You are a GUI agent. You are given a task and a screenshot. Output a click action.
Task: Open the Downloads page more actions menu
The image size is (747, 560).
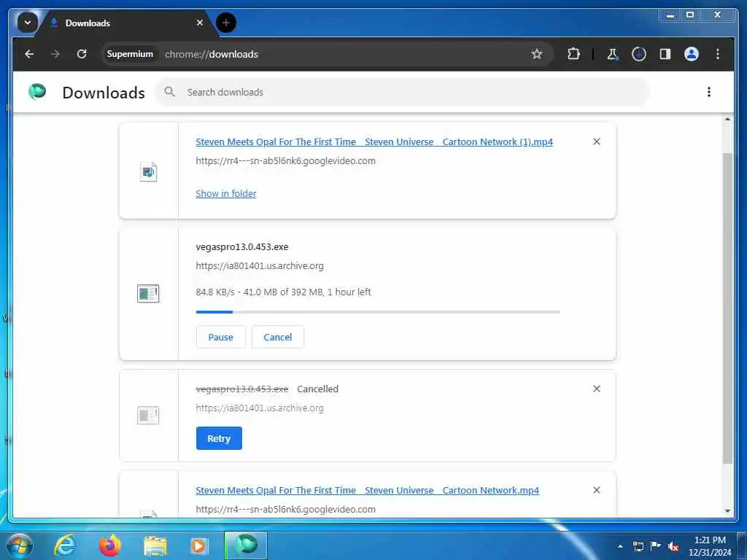coord(709,92)
